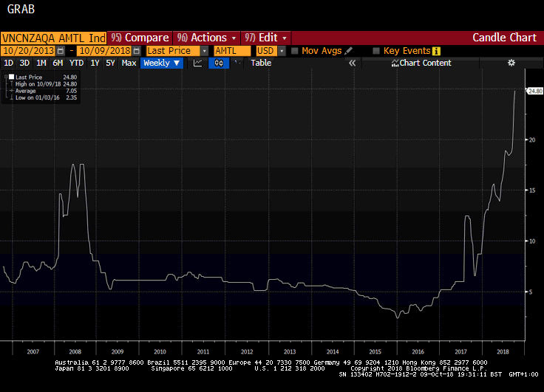This screenshot has width=544, height=392.
Task: Open the Actions menu
Action: [206, 38]
